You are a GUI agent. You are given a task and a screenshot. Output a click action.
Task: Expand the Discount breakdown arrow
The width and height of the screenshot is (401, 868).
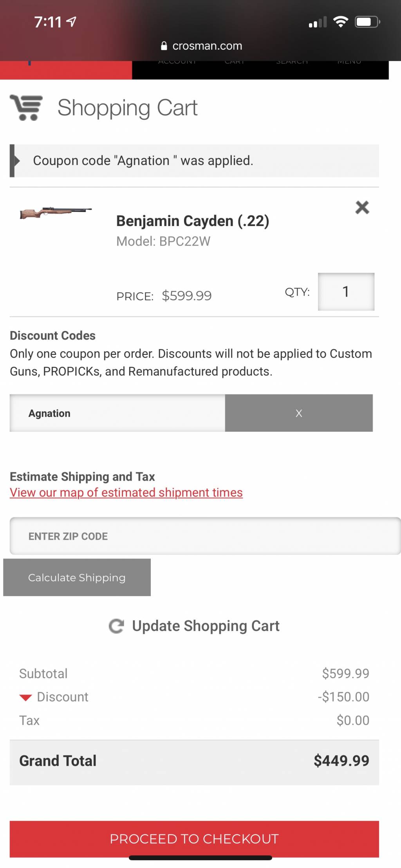pos(25,697)
